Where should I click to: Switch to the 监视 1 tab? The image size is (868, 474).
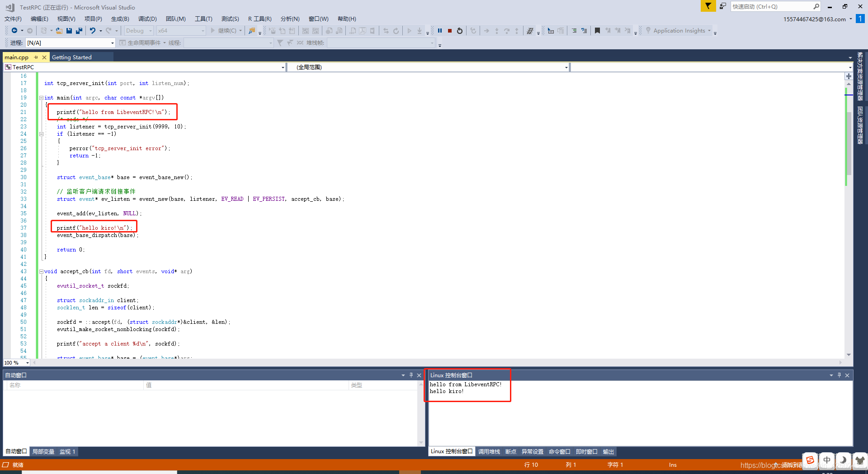67,452
